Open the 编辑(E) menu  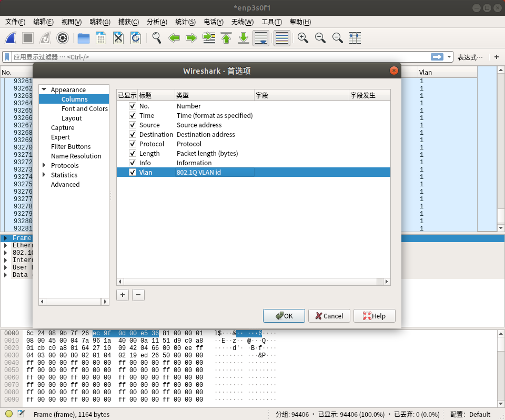[44, 22]
